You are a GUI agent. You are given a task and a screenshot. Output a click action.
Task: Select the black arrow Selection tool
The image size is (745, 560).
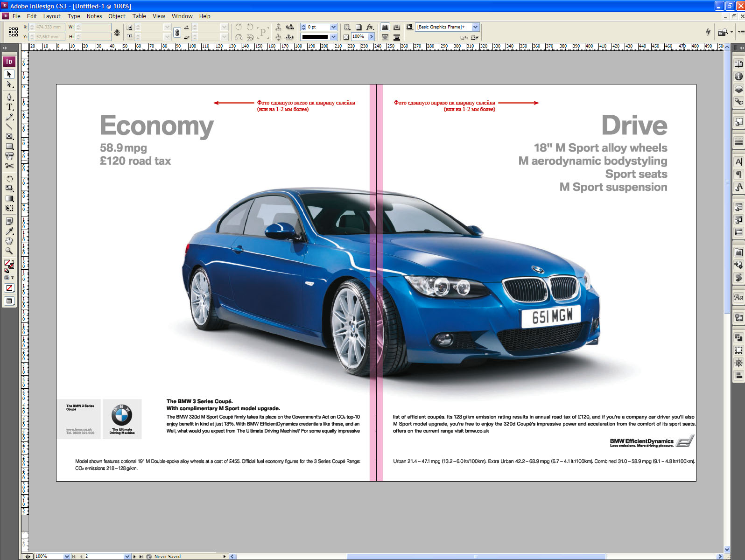coord(9,75)
